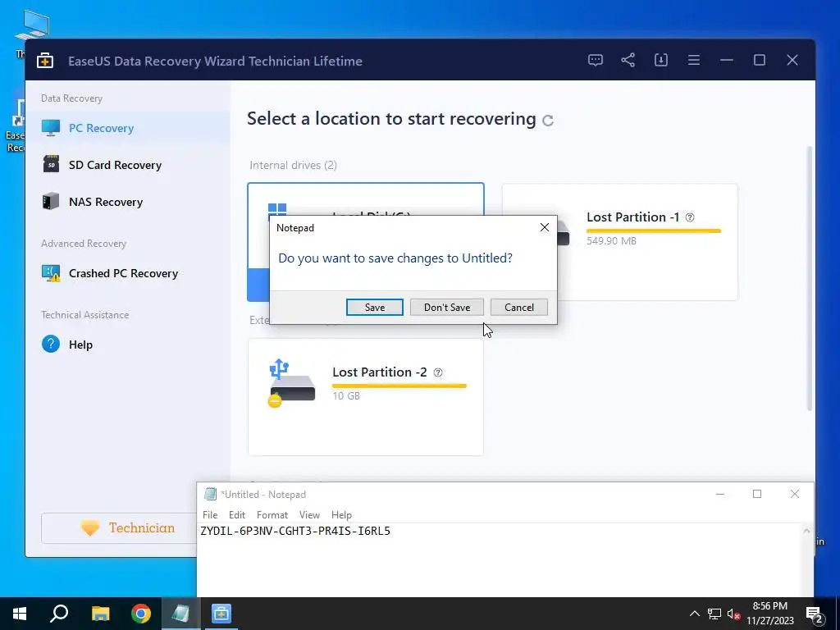
Task: Click the USB external drive icon
Action: (291, 384)
